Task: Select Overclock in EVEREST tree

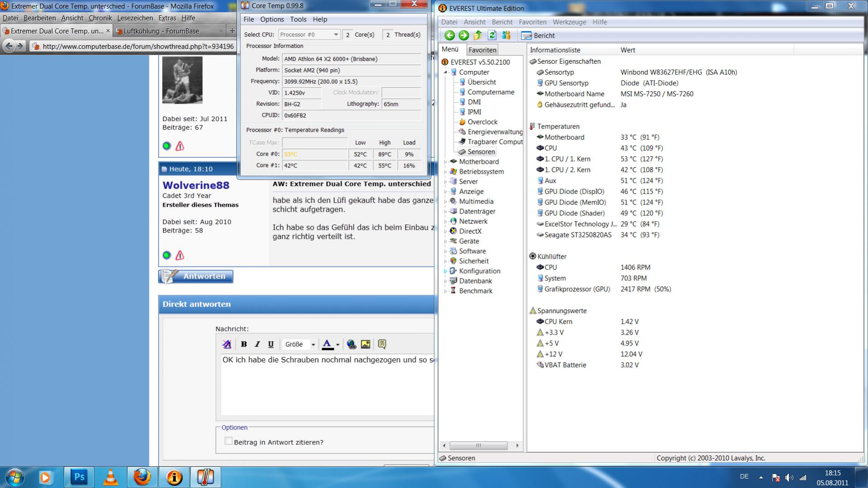Action: pos(482,122)
